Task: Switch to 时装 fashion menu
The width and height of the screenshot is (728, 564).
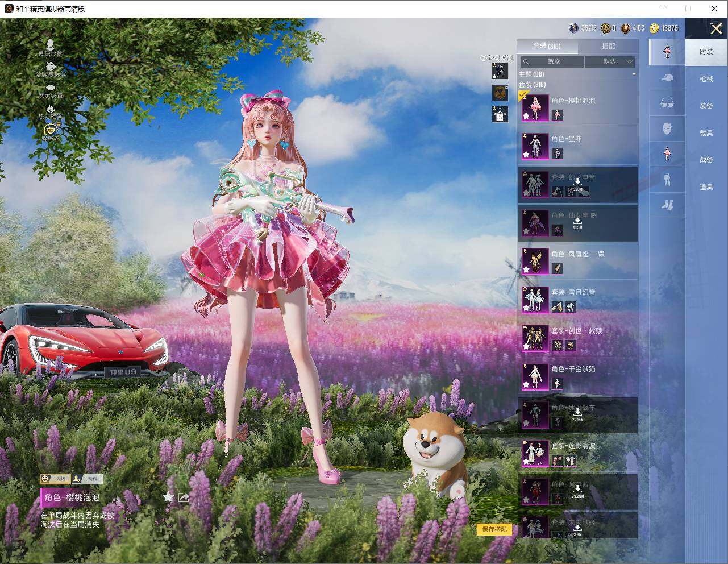Action: (x=706, y=52)
